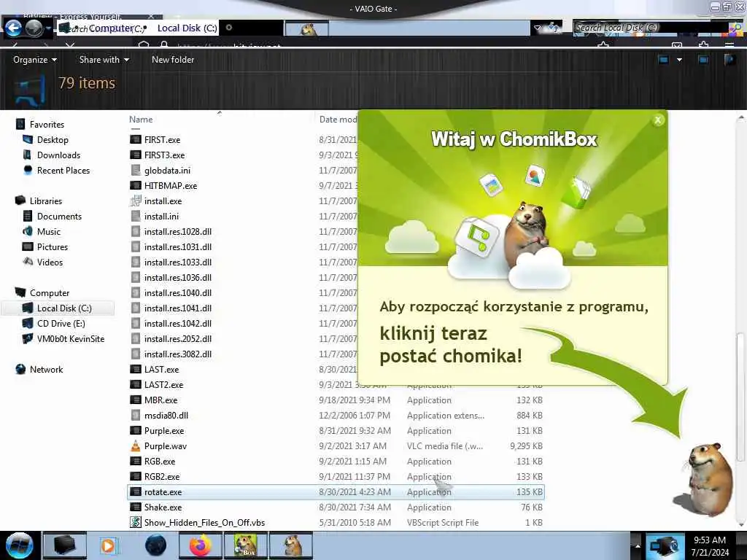Select the Show_Hidden_Files_On_Off.vbs script icon
Image resolution: width=747 pixels, height=560 pixels.
(x=135, y=522)
